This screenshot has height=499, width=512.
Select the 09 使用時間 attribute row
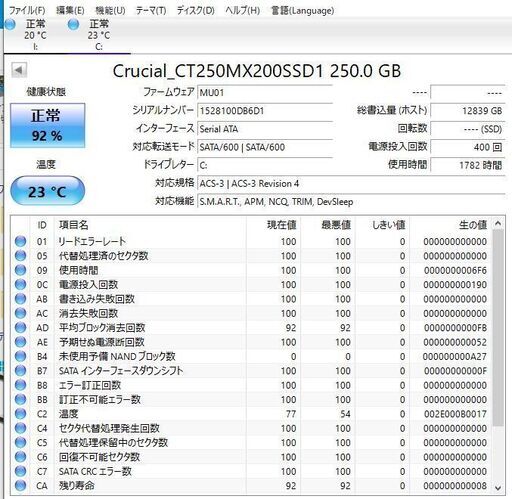(251, 270)
